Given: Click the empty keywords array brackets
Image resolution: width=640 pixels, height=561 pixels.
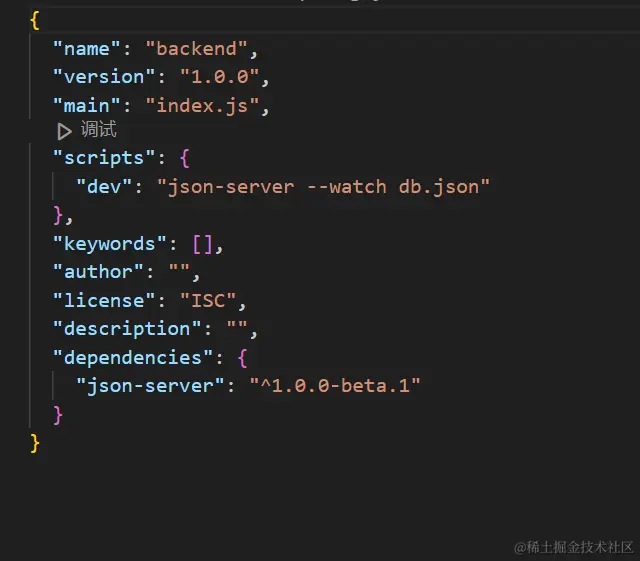Looking at the screenshot, I should [x=202, y=245].
